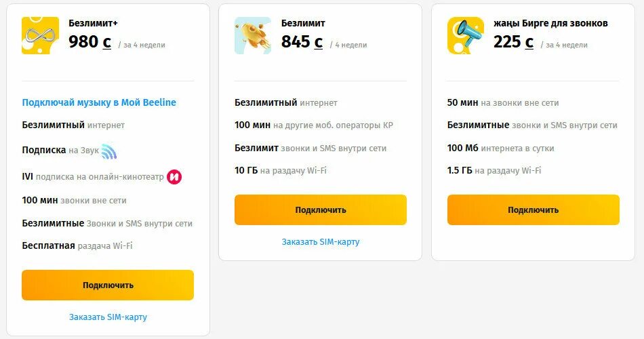
Task: Click the infinity icon of Безлимит+ plan
Action: click(x=40, y=35)
